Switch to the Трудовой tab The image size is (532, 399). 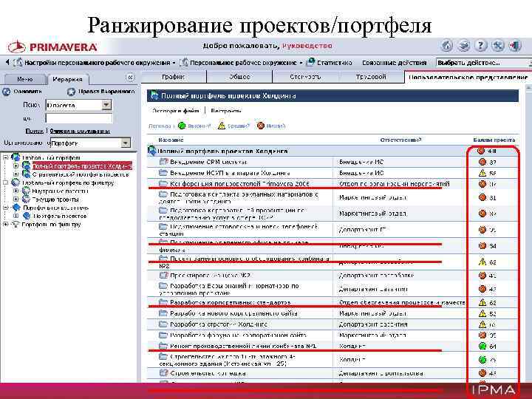click(x=371, y=77)
